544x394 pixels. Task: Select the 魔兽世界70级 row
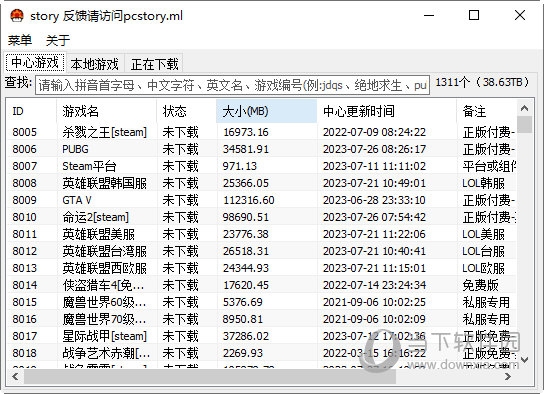click(262, 319)
